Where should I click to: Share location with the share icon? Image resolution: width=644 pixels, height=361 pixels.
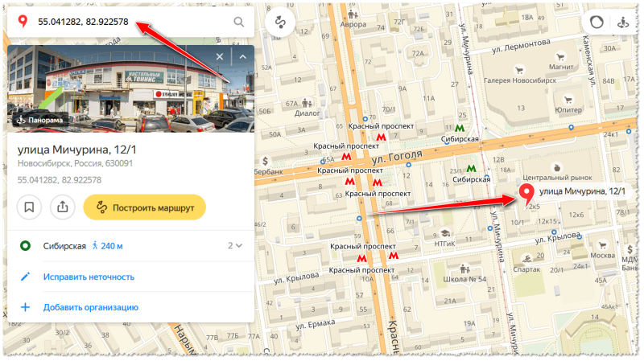click(x=63, y=207)
